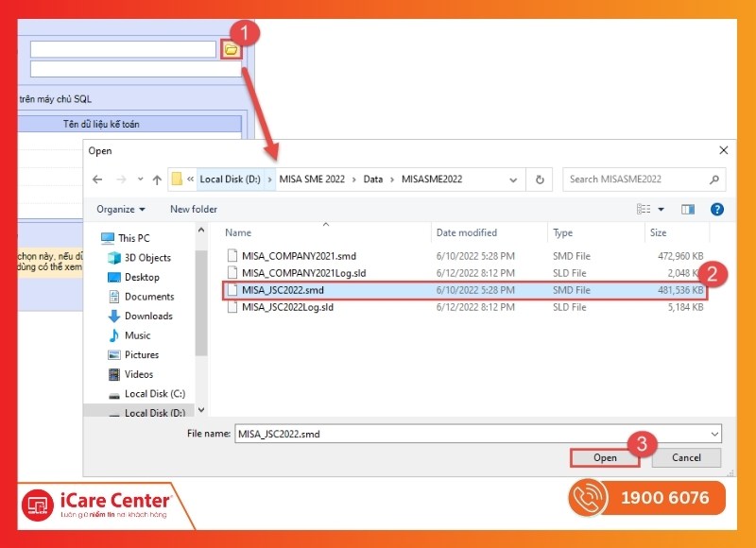Click the This PC computer icon
The height and width of the screenshot is (548, 756).
[108, 238]
